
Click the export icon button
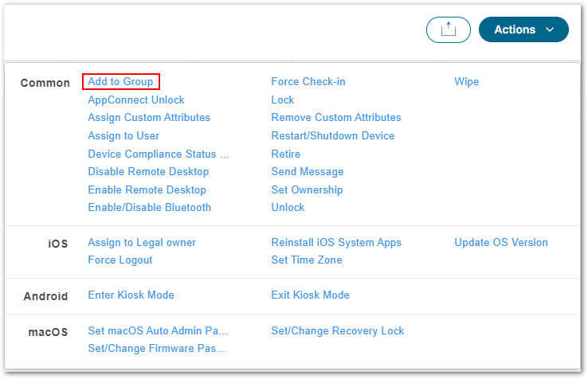tap(448, 29)
